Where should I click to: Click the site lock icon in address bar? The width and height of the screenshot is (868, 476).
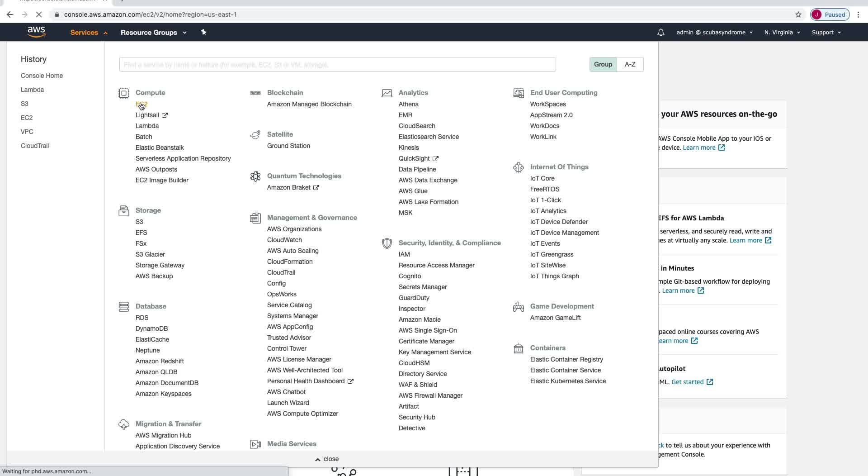(x=57, y=14)
